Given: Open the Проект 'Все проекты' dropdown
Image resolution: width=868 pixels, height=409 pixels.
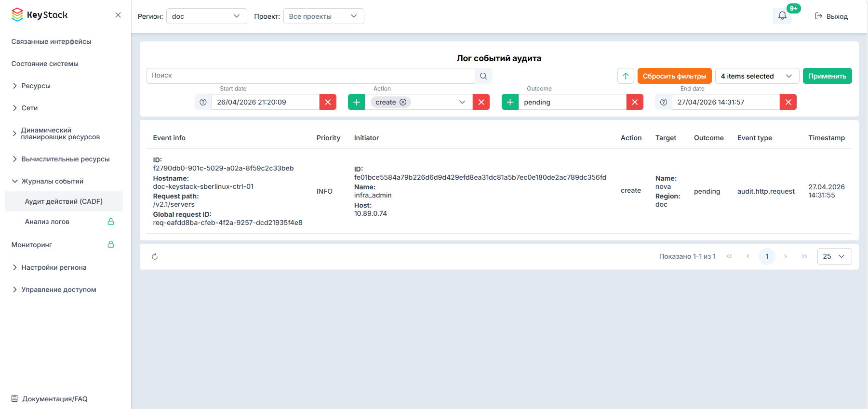Looking at the screenshot, I should click(323, 16).
